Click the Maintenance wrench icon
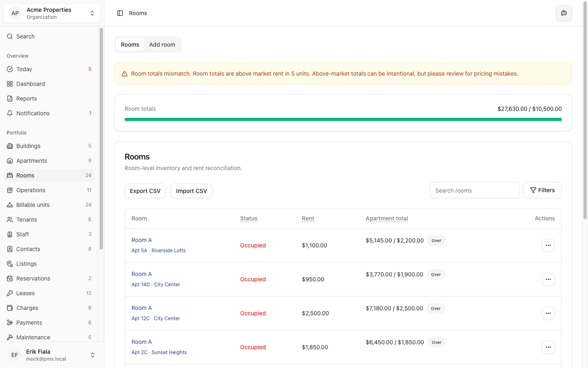The image size is (588, 368). 10,337
